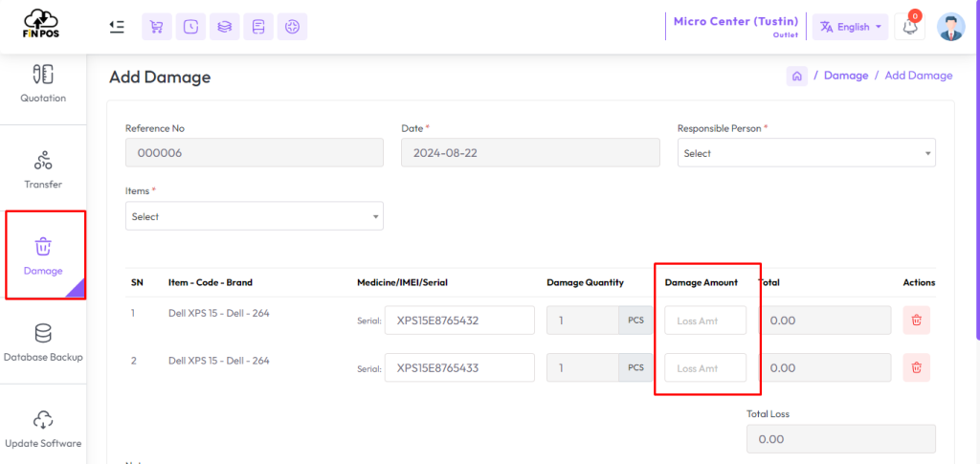Click the Item - Code - Brand column header
This screenshot has height=464, width=980.
[210, 282]
